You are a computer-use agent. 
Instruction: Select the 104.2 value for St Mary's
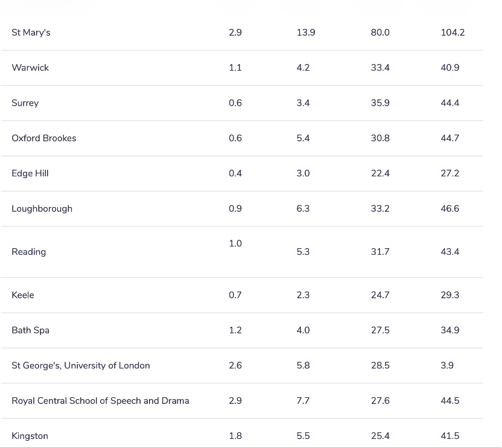click(x=453, y=33)
